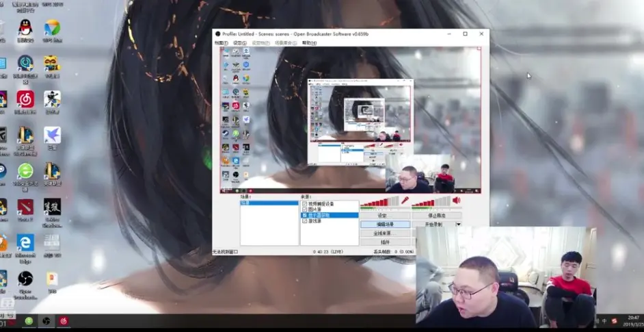Image resolution: width=644 pixels, height=332 pixels.
Task: Click the 中 input-language tray indicator
Action: (x=604, y=321)
